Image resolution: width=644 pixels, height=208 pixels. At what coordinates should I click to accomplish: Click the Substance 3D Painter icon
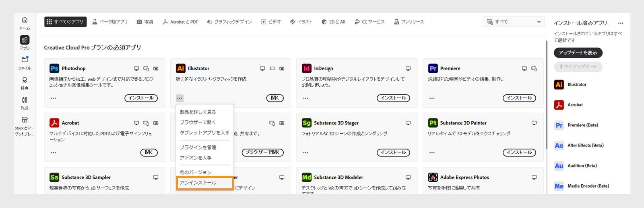pos(433,123)
